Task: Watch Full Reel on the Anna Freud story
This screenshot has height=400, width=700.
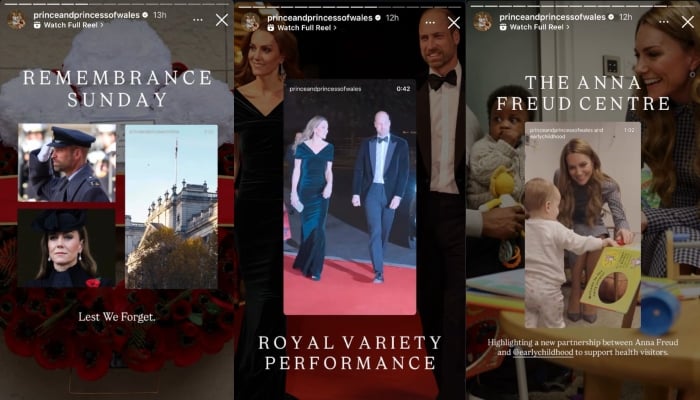Action: pyautogui.click(x=535, y=27)
